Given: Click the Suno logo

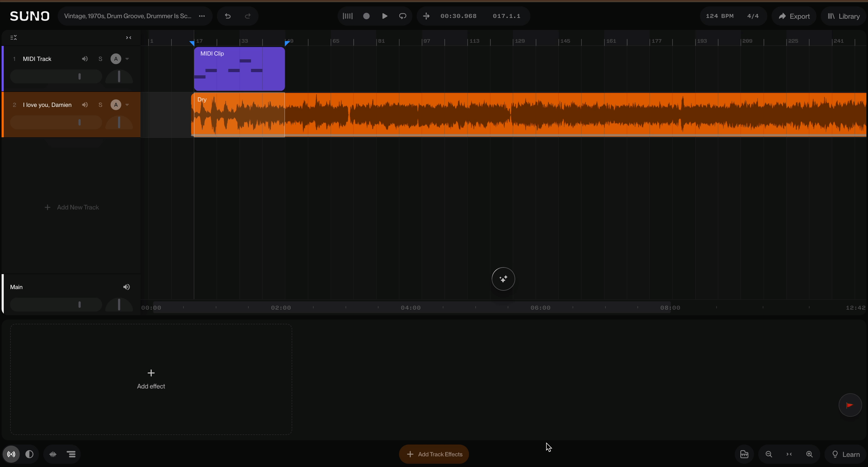Looking at the screenshot, I should click(30, 16).
